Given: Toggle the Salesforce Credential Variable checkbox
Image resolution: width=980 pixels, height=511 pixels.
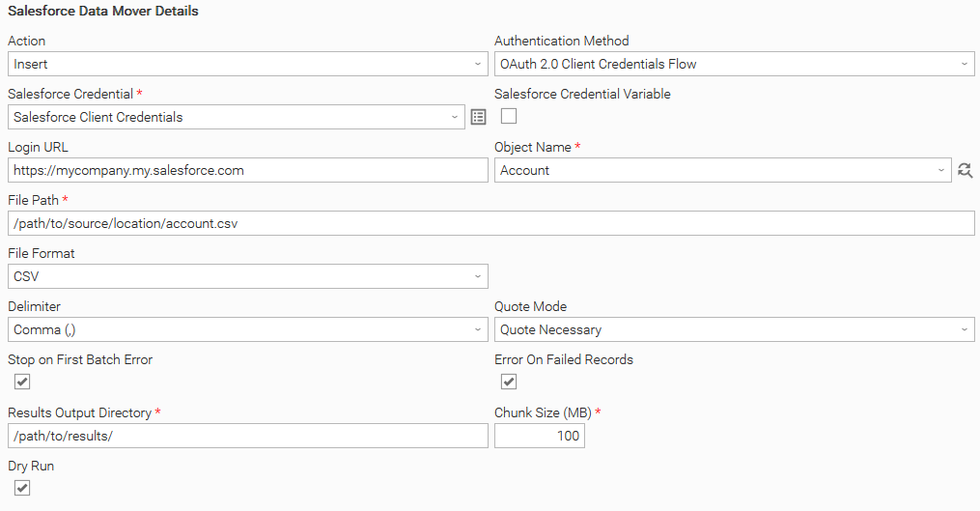Looking at the screenshot, I should [509, 116].
